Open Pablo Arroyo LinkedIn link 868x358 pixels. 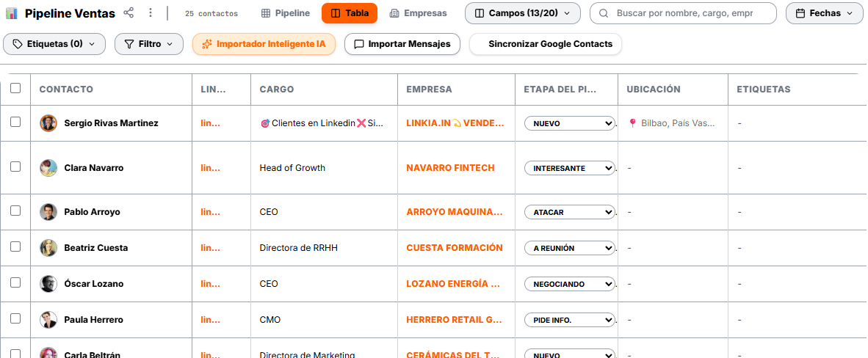coord(210,212)
